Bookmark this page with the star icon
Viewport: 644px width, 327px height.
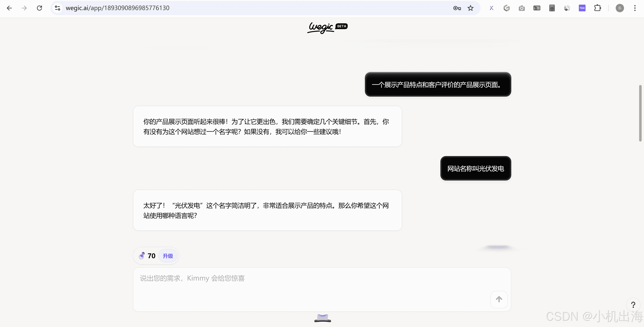click(471, 8)
